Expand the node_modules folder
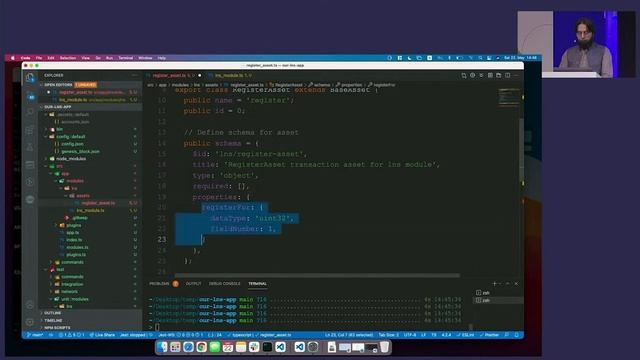 71,159
